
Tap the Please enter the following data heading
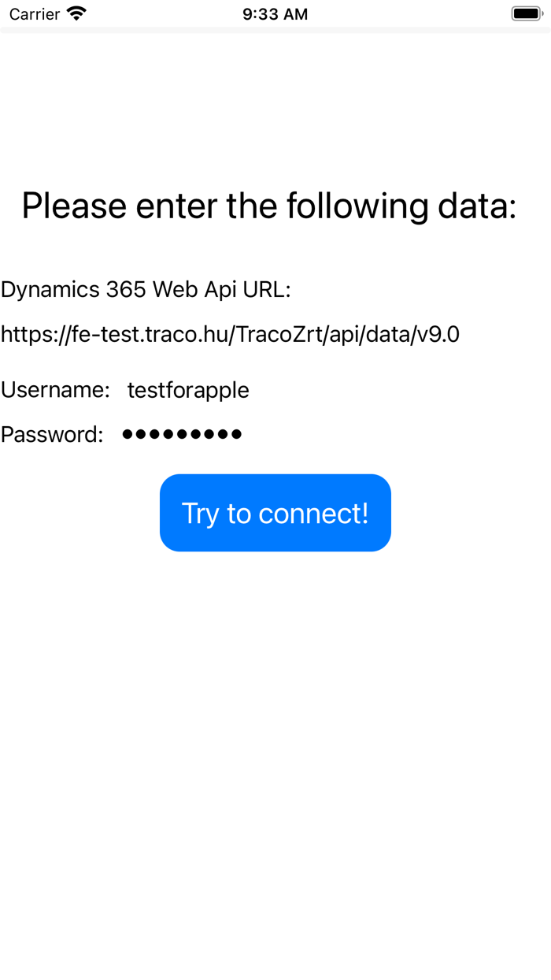coord(269,206)
